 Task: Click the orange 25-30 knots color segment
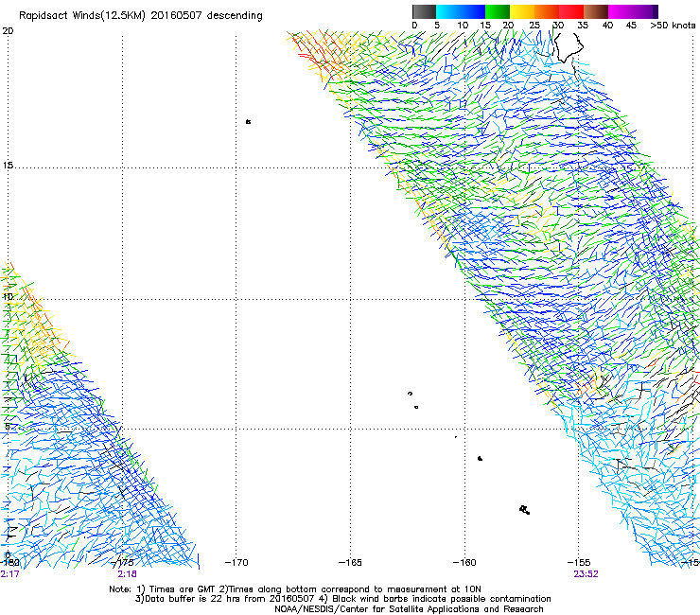coord(547,11)
